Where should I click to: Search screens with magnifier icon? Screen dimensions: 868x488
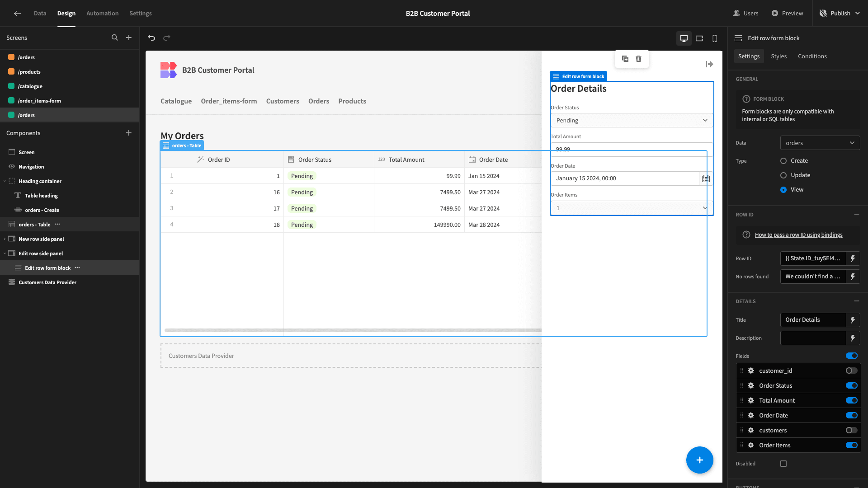coord(115,38)
